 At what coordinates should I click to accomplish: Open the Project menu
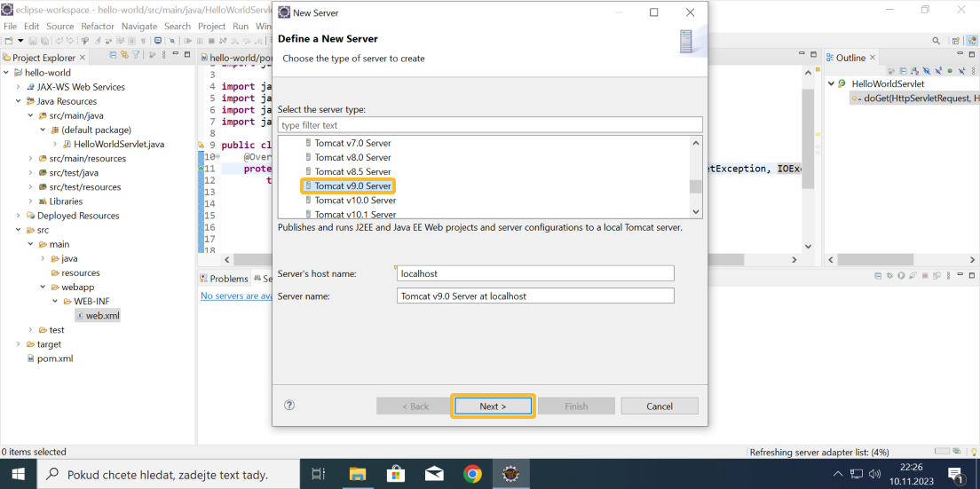(211, 27)
